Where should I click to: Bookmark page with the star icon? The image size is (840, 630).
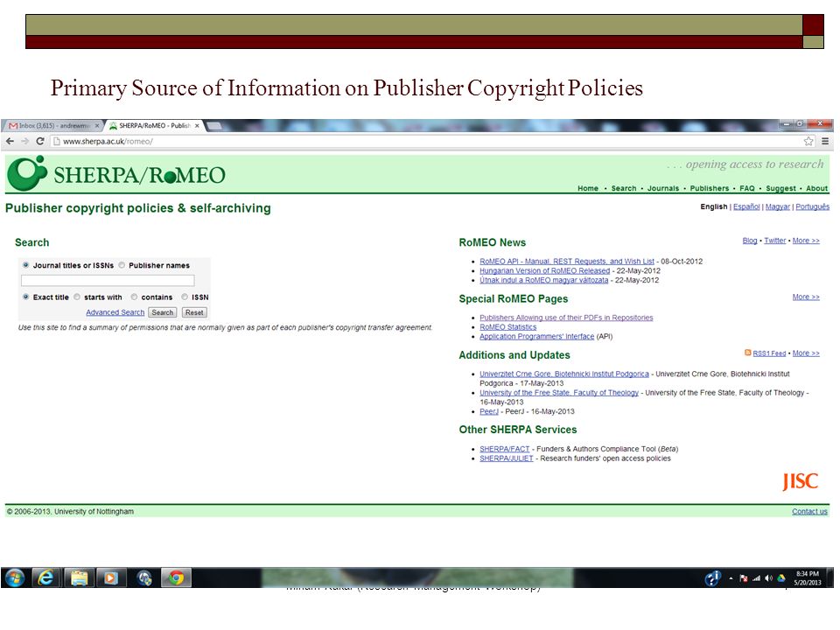[x=808, y=141]
